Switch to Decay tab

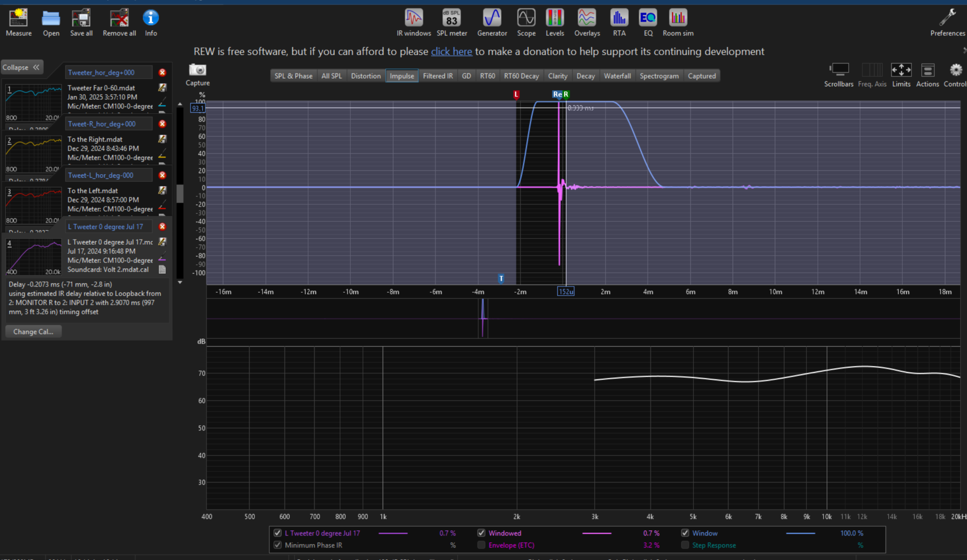[585, 76]
